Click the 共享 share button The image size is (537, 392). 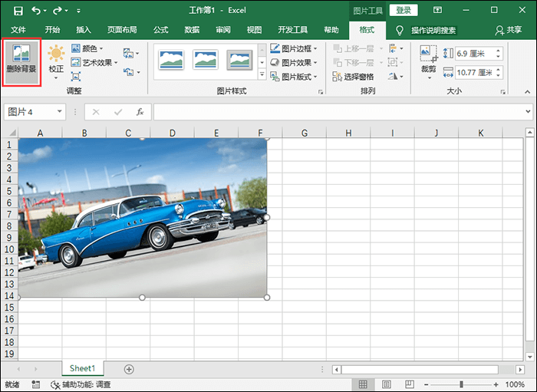point(509,30)
